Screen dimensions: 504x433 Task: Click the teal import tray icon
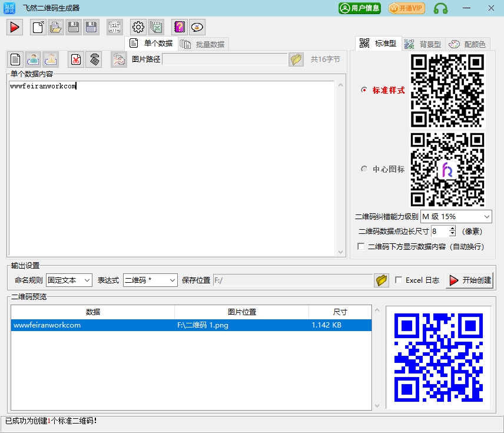[x=33, y=60]
